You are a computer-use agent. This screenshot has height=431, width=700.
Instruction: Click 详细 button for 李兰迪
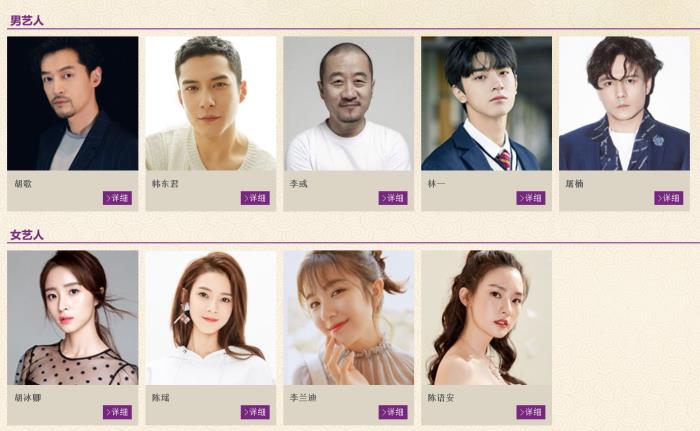click(393, 412)
